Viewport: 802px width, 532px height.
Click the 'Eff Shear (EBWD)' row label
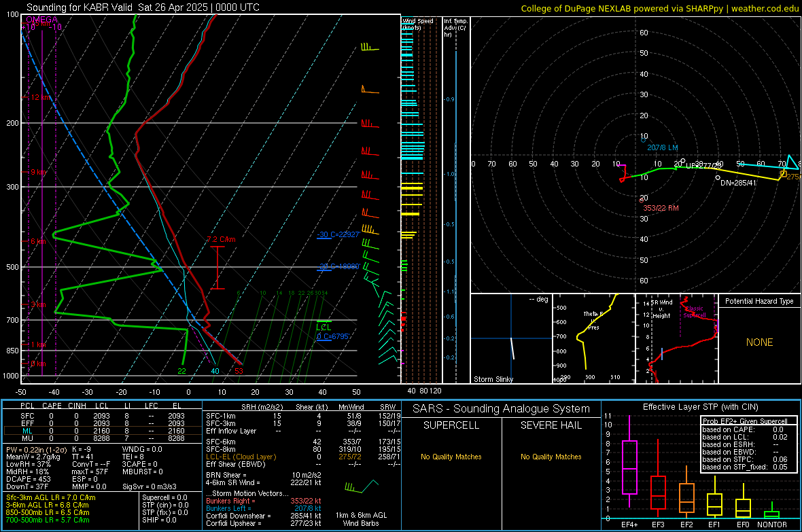pyautogui.click(x=236, y=465)
